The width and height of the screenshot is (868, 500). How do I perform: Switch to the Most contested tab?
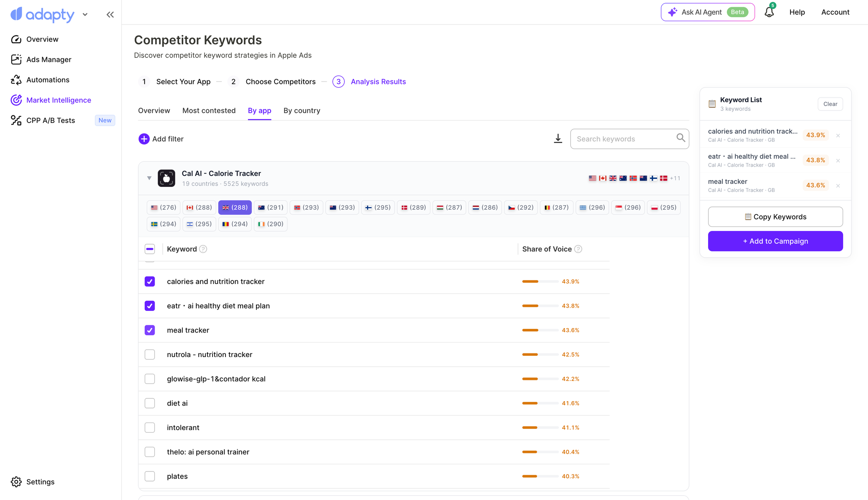pyautogui.click(x=209, y=110)
